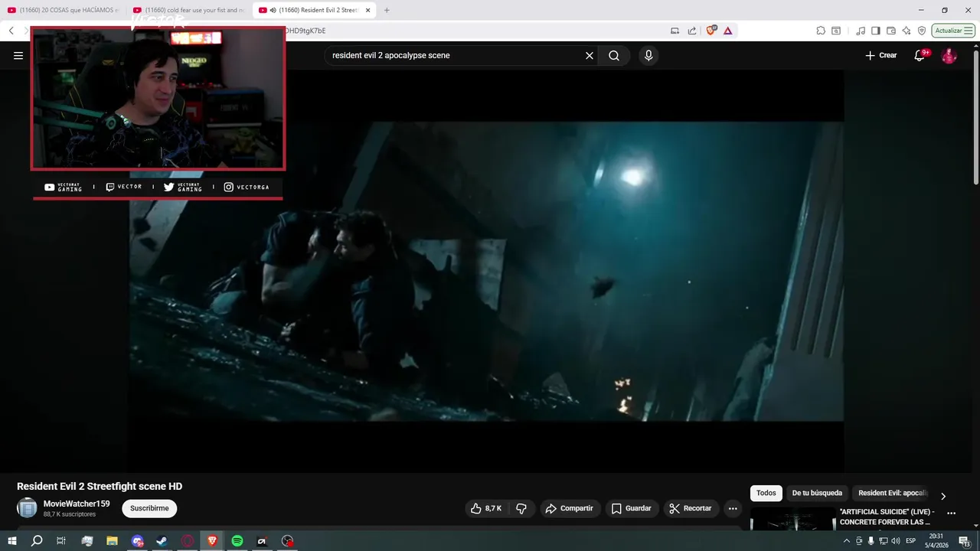The height and width of the screenshot is (551, 980).
Task: Open media controls music note icon
Action: (861, 31)
